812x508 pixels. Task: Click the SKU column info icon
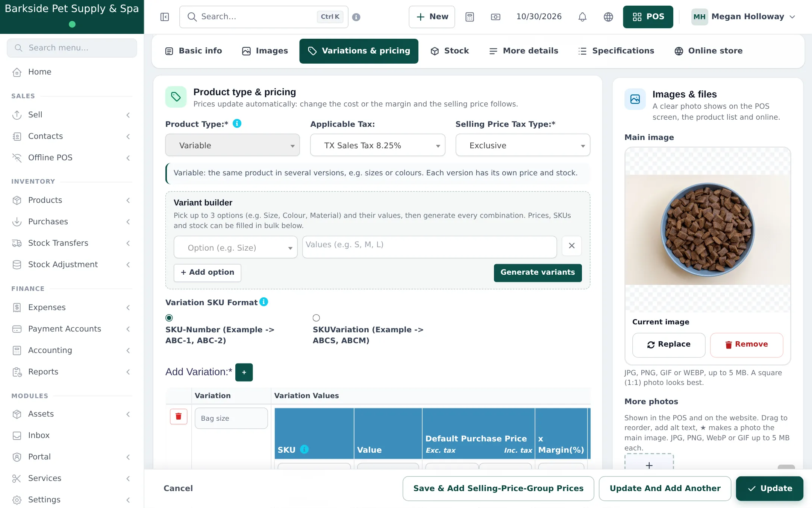(304, 449)
